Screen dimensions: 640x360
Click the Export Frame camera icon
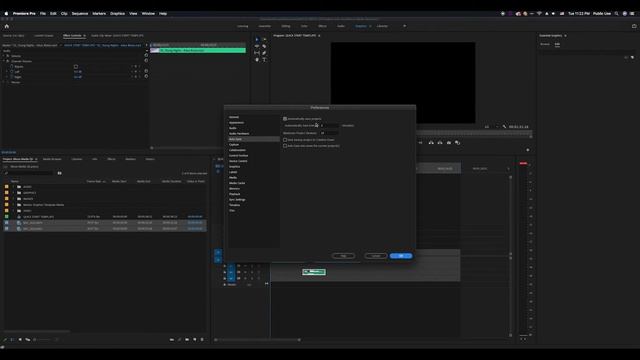449,142
